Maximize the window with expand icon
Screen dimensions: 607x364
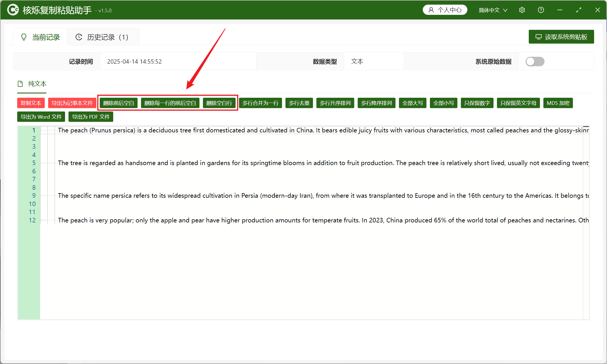click(x=579, y=10)
